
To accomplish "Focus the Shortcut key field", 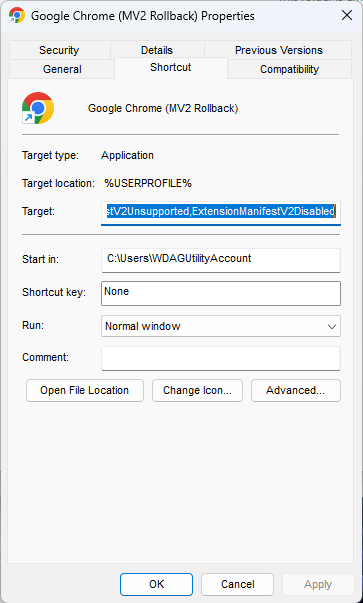I will pyautogui.click(x=221, y=293).
